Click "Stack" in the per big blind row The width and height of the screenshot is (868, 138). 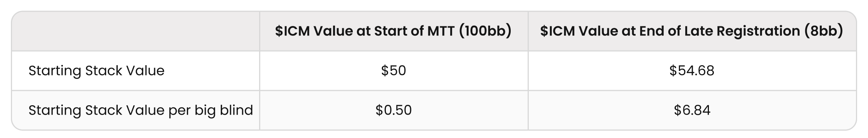click(x=103, y=110)
